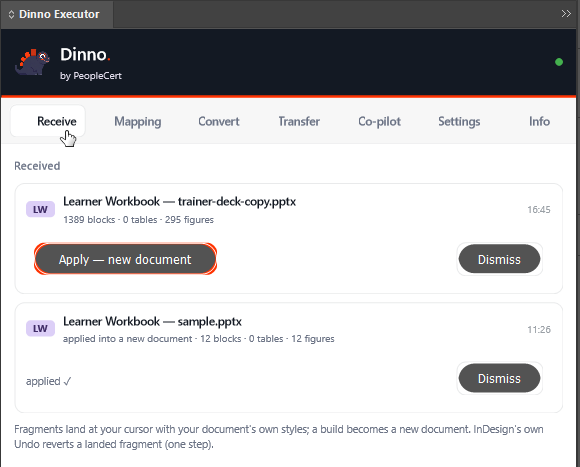This screenshot has width=580, height=467.
Task: Click the applied ✓ status text
Action: pos(48,381)
